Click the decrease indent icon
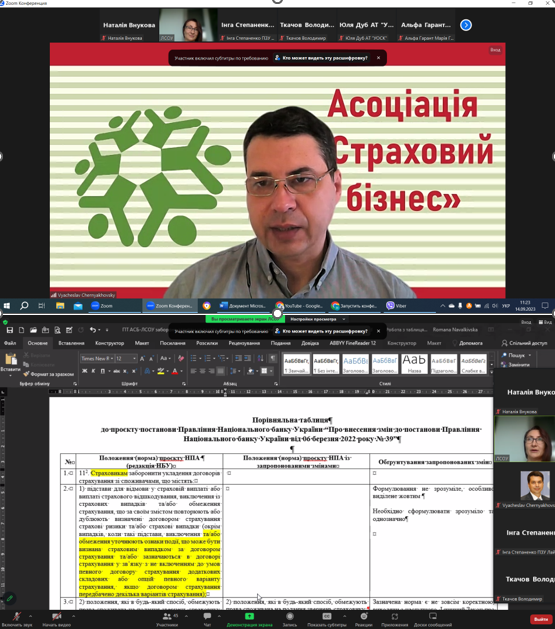The height and width of the screenshot is (629, 555). click(x=238, y=358)
